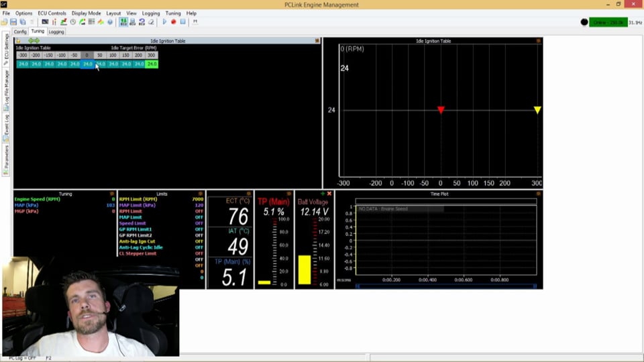Screen dimensions: 644x362
Task: Click the right green arrow in table header
Action: [37, 41]
